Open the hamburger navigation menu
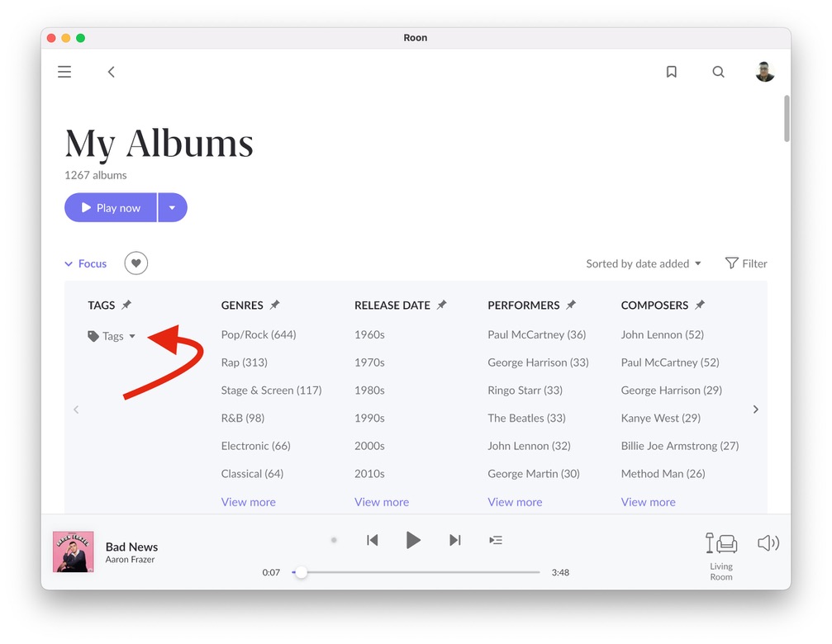The height and width of the screenshot is (644, 832). pos(64,72)
